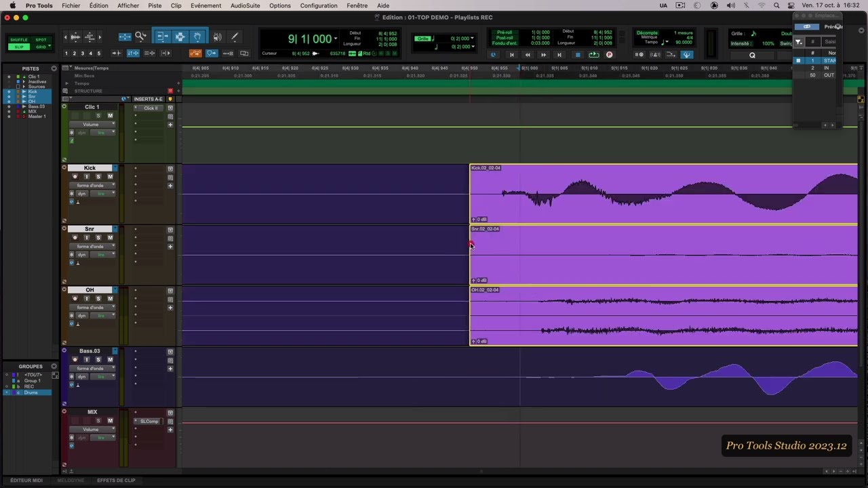Mute the Clic 1 track
The image size is (868, 488).
tap(110, 116)
